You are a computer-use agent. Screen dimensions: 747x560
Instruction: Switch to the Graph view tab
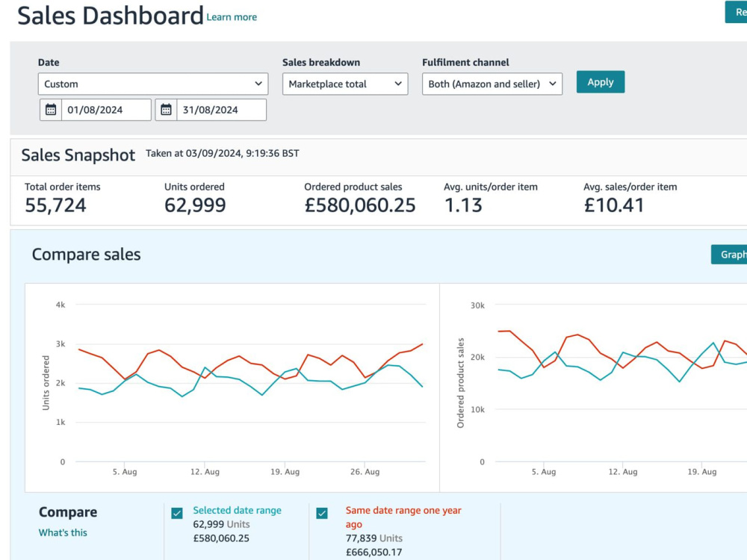pyautogui.click(x=729, y=255)
